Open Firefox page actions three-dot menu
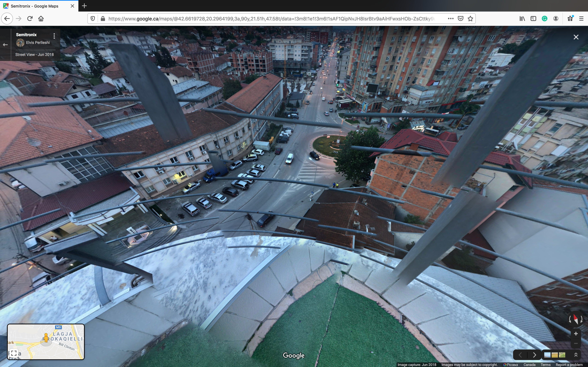 451,19
